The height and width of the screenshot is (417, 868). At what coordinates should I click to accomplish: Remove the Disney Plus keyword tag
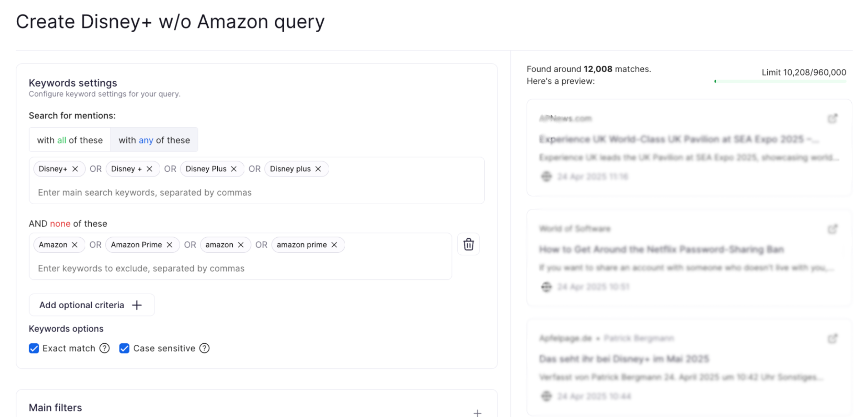[234, 169]
